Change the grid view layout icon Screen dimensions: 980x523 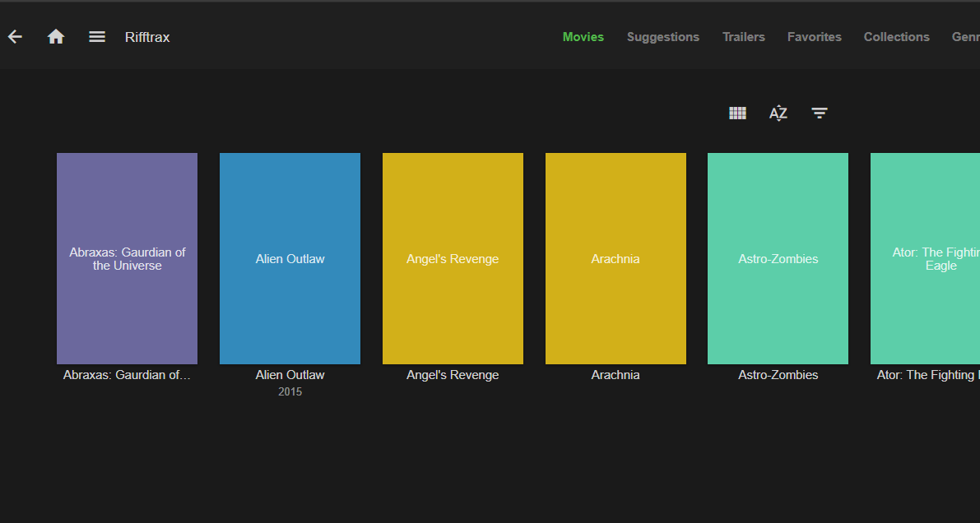tap(737, 113)
